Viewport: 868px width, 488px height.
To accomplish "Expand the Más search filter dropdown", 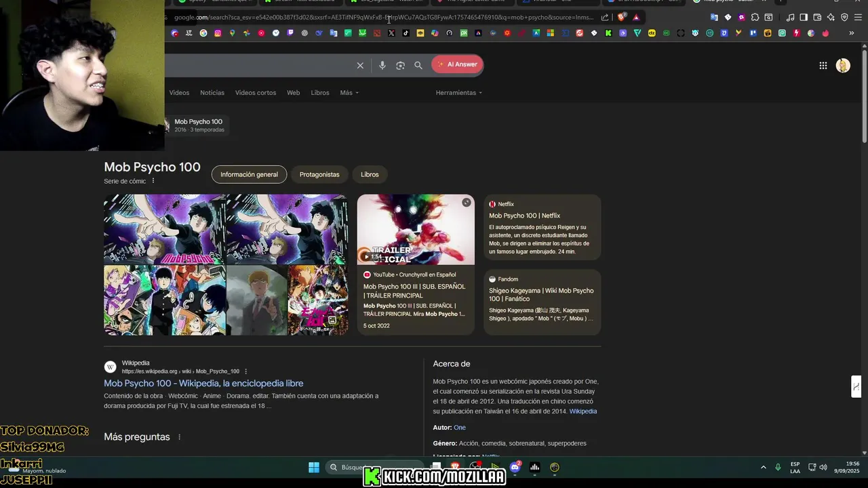I will (349, 93).
